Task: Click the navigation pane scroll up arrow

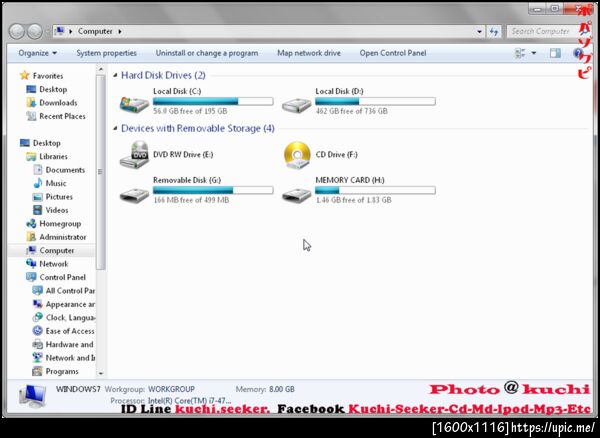Action: [101, 69]
